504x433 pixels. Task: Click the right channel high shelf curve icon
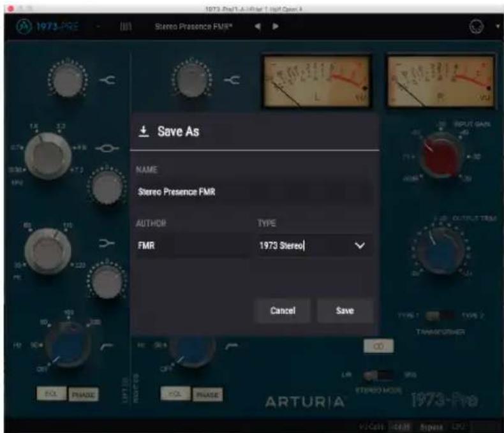232,80
